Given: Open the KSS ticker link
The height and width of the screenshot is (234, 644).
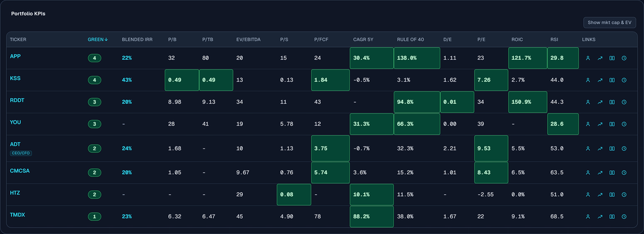Looking at the screenshot, I should (x=15, y=78).
